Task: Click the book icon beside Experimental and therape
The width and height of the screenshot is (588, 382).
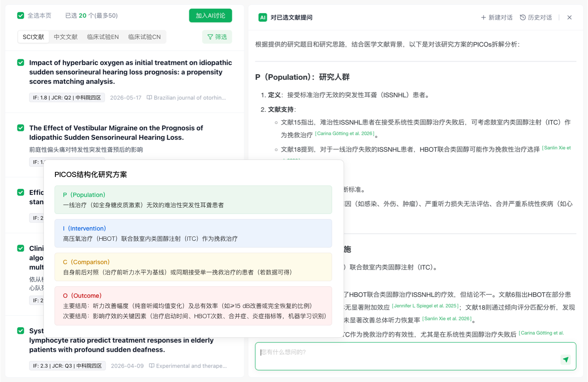Action: click(152, 365)
